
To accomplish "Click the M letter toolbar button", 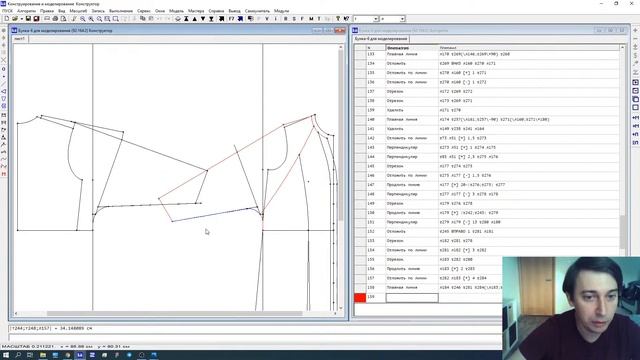I will pos(311,19).
